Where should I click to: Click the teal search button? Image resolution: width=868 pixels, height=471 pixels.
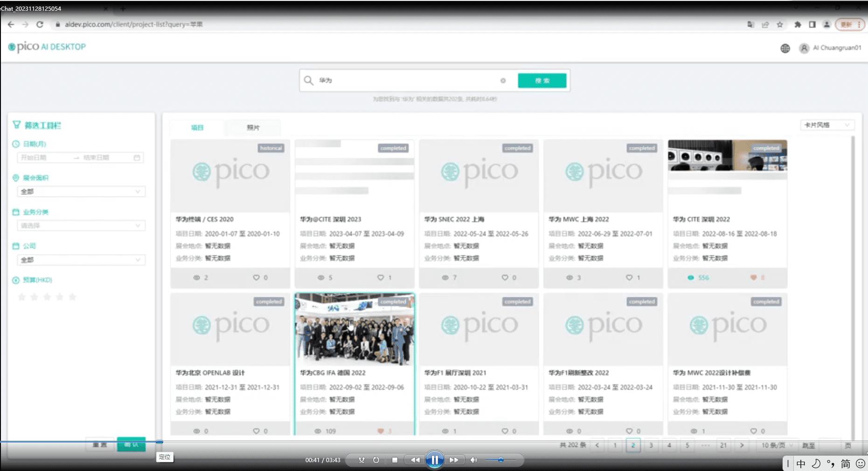[542, 81]
